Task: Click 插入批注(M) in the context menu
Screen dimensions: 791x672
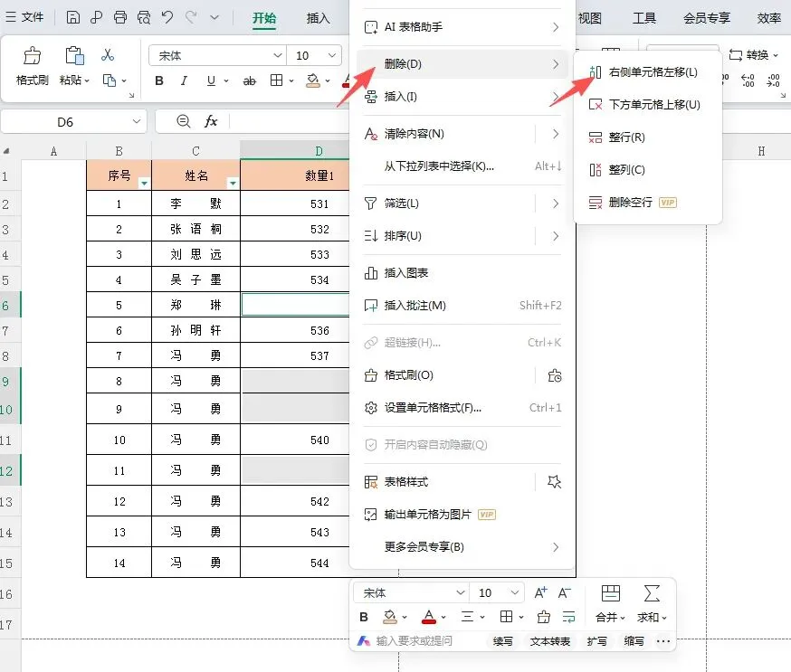Action: 462,305
